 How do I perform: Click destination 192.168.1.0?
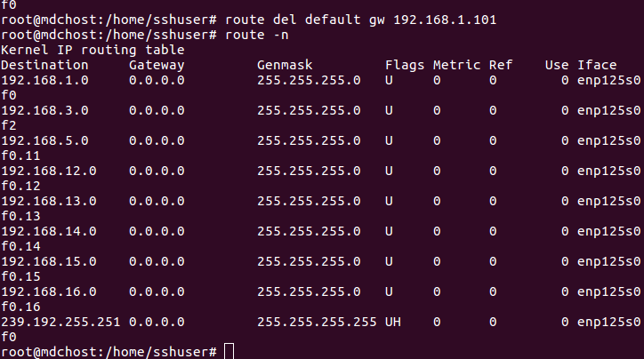tap(44, 80)
